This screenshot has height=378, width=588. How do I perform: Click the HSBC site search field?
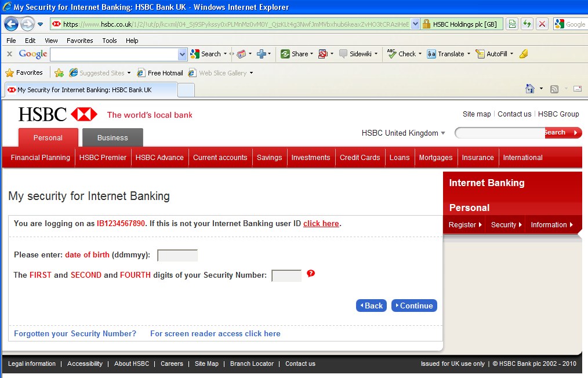point(500,133)
